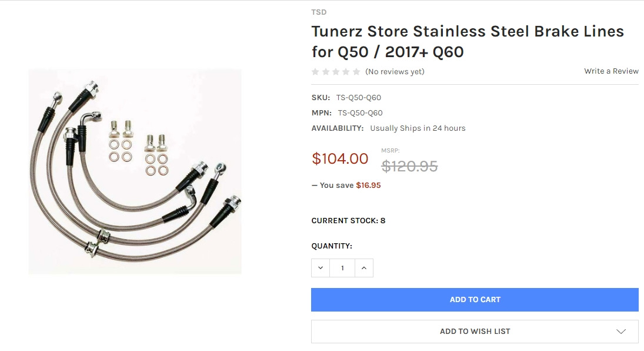Open the Write a Review link
Screen dimensions: 644x351
click(611, 71)
